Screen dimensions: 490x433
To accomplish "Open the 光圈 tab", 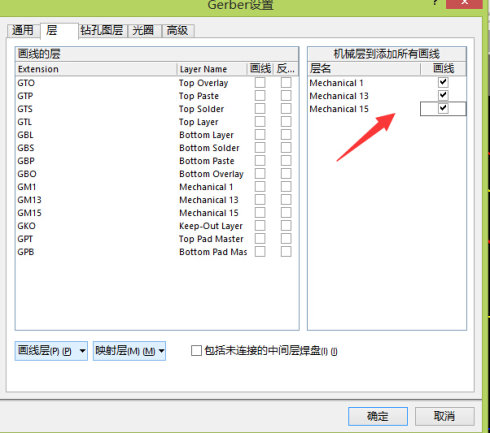I will tap(143, 30).
